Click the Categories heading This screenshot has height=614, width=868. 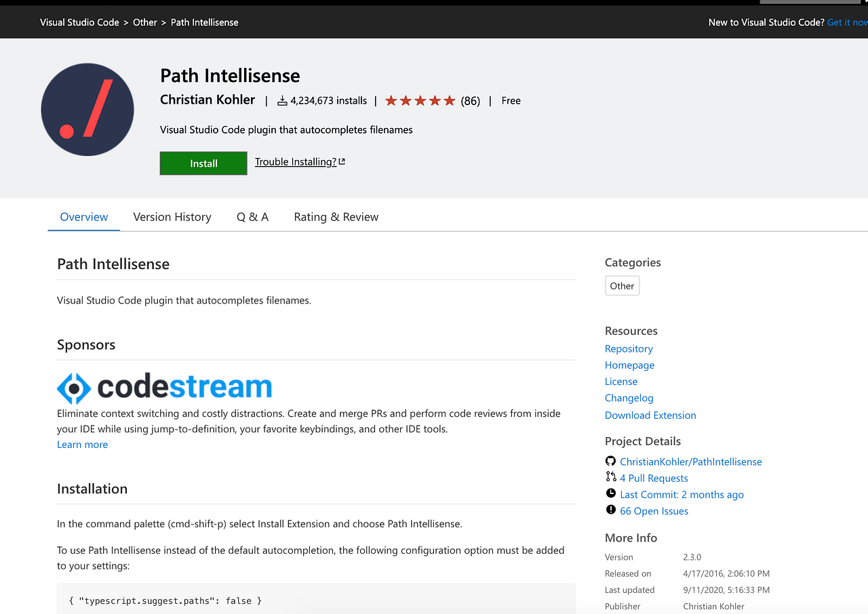pos(633,262)
